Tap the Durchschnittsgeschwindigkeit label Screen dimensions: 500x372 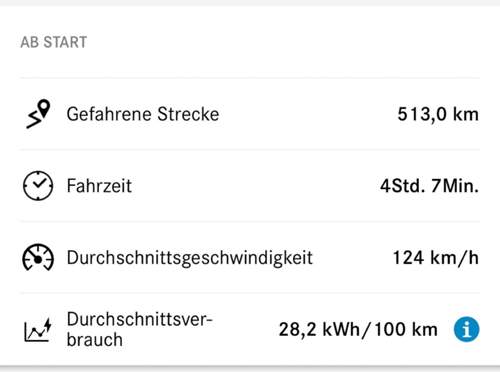(190, 258)
